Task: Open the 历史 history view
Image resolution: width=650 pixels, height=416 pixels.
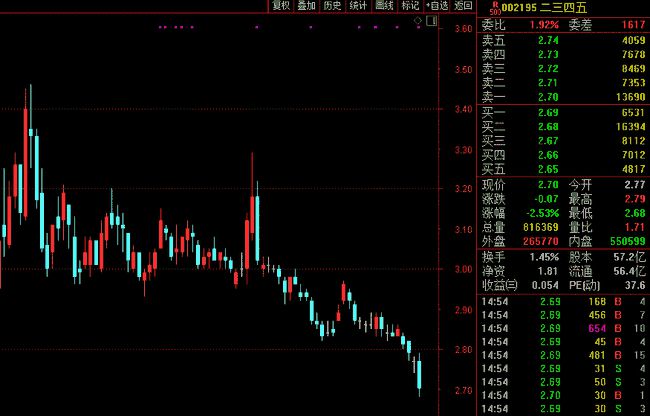Action: 332,6
